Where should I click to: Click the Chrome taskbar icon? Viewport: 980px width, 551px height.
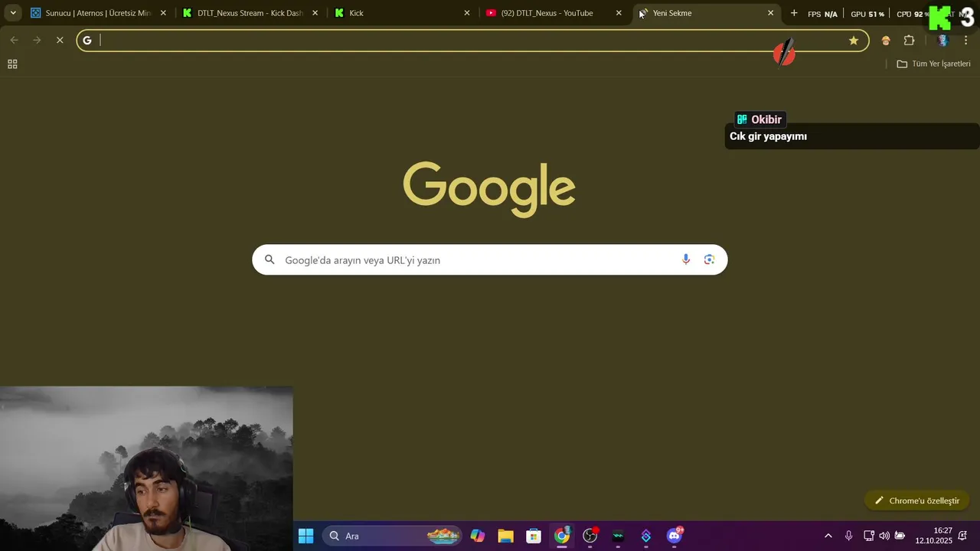tap(562, 536)
